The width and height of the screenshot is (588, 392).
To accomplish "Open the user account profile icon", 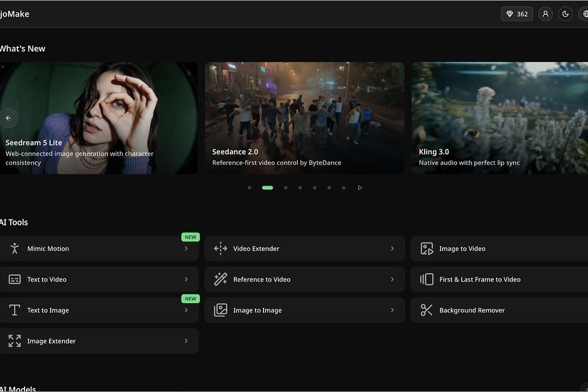I will click(x=545, y=14).
